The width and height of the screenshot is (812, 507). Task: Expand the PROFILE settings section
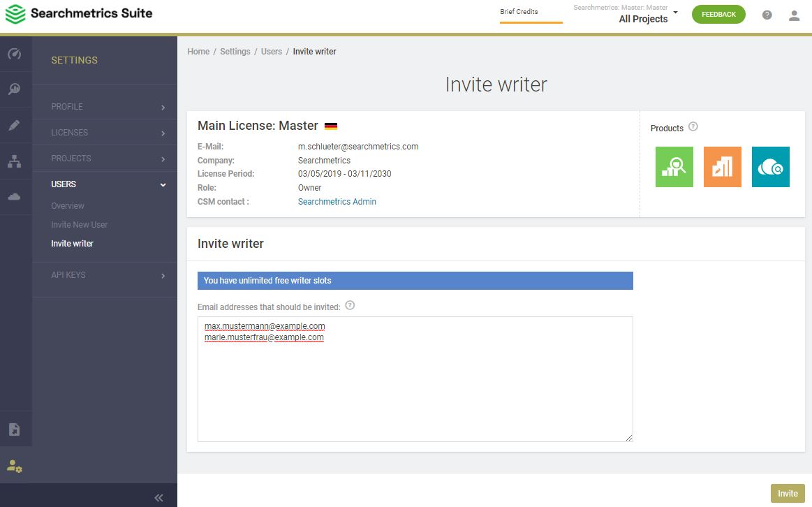[105, 107]
